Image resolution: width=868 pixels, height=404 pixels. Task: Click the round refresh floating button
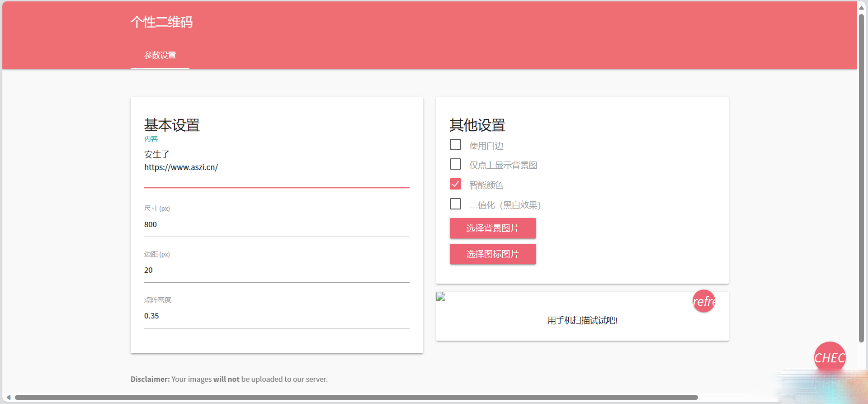coord(703,301)
